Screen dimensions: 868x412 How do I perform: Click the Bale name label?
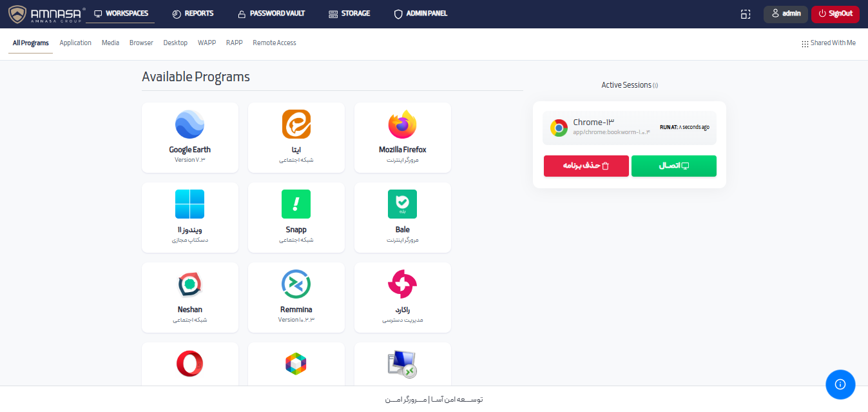403,230
